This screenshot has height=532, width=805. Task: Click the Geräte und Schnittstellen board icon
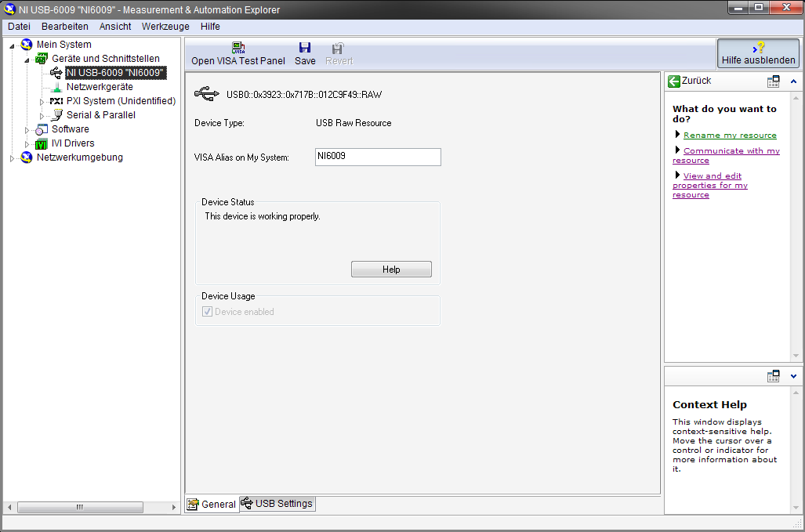pos(42,59)
